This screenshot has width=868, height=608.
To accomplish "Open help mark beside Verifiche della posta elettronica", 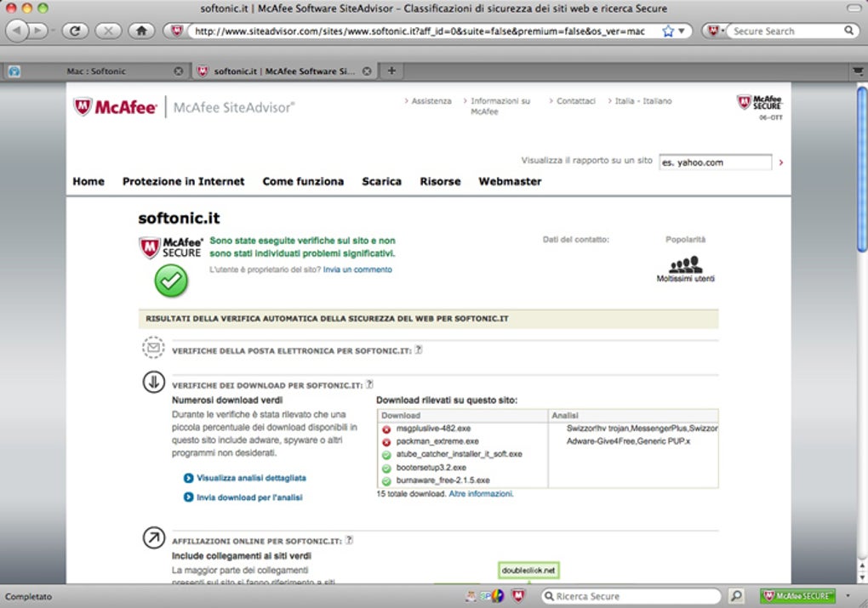I will [419, 349].
